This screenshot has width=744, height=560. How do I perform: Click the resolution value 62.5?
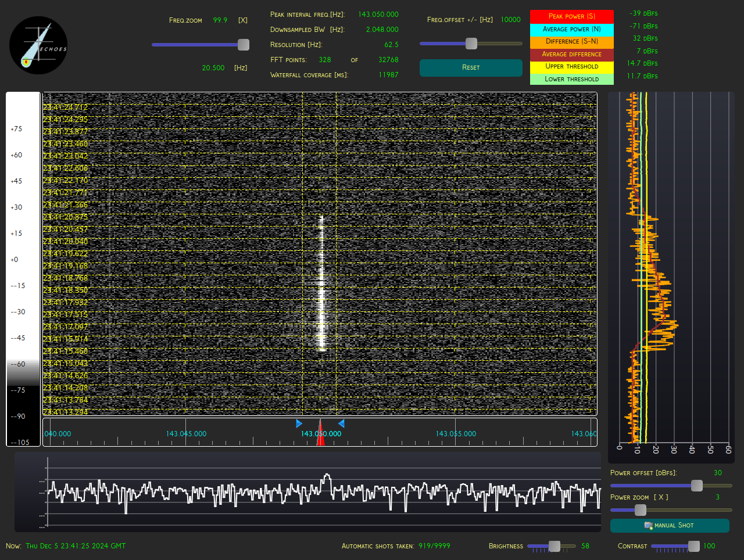pyautogui.click(x=391, y=45)
